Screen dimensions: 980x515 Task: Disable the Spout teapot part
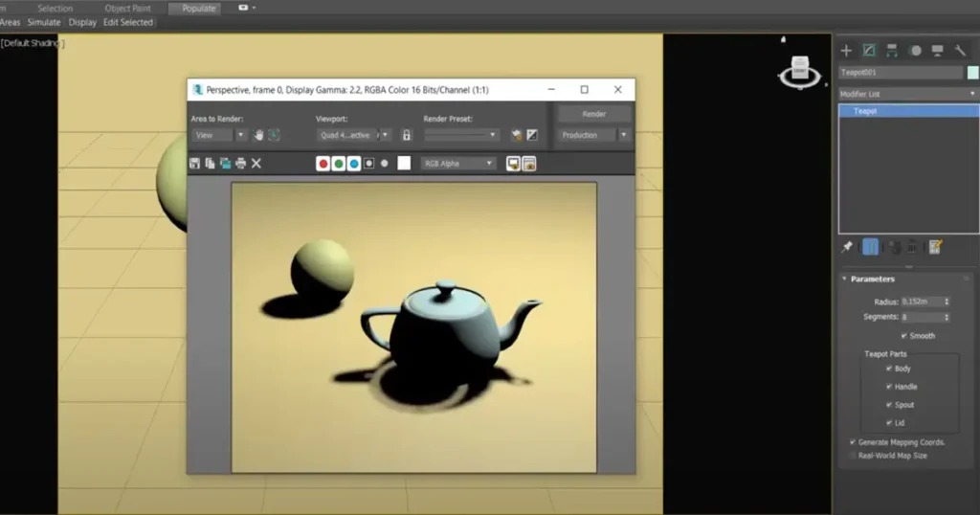coord(889,405)
